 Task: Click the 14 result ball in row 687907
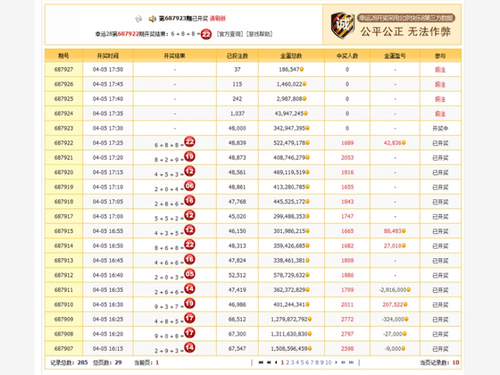(190, 347)
